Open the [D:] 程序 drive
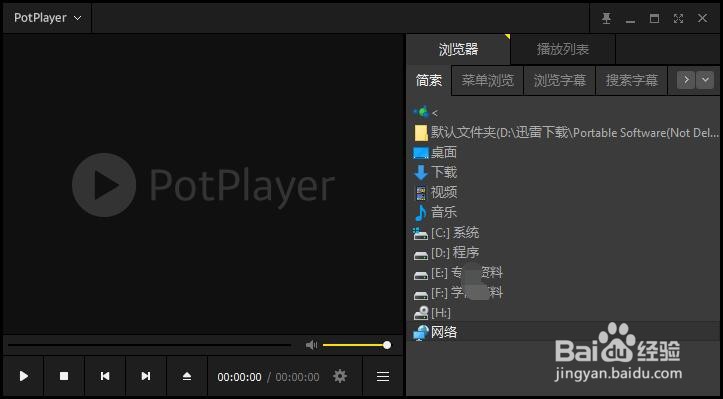The width and height of the screenshot is (723, 399). tap(564, 253)
